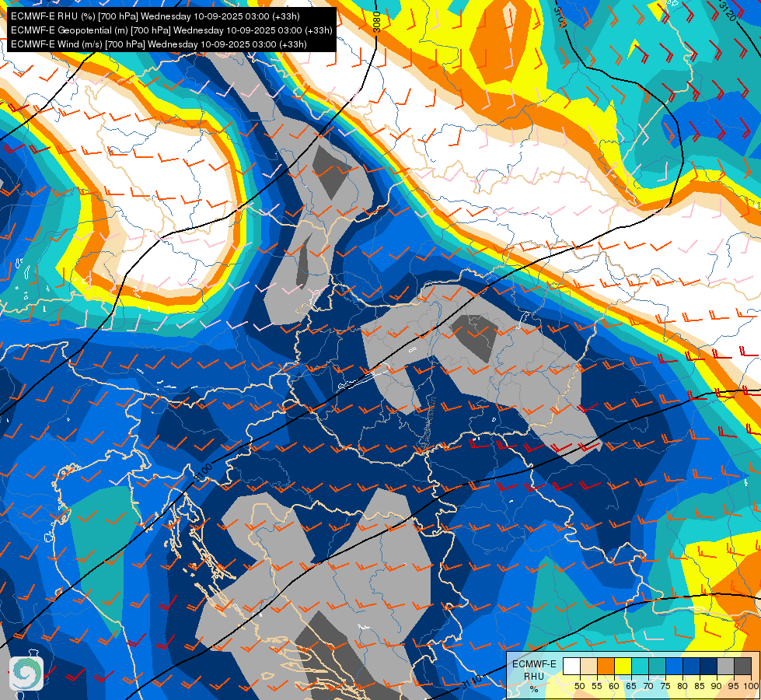This screenshot has width=761, height=700.
Task: Click the legend value 65
Action: (x=631, y=686)
